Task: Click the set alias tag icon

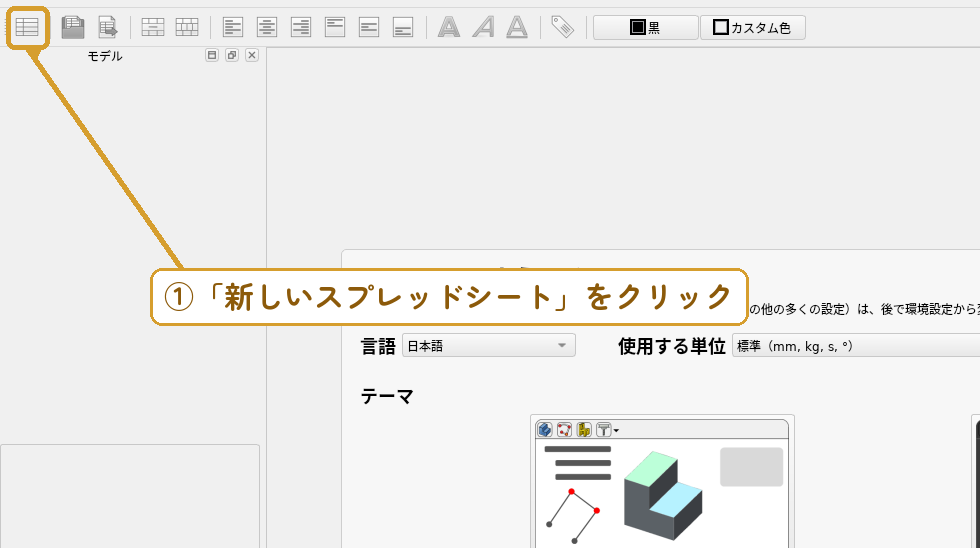Action: pyautogui.click(x=562, y=27)
